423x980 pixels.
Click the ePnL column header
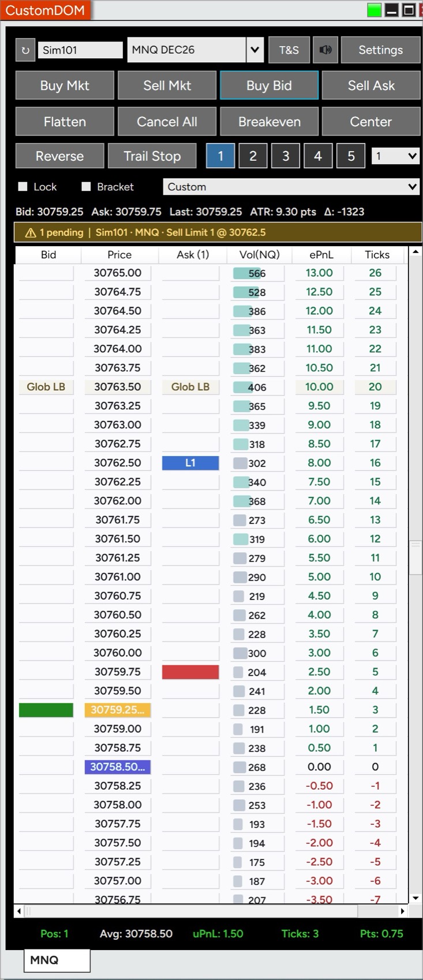[321, 255]
